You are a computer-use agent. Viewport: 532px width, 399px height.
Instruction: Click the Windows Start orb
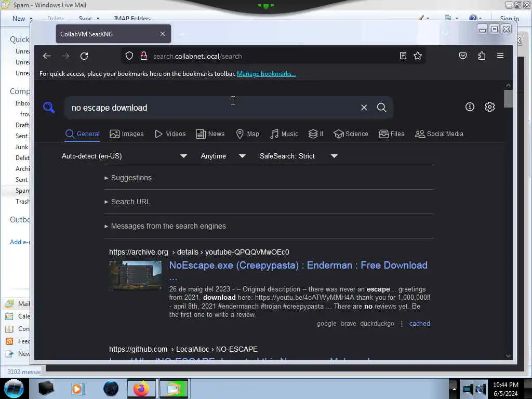pyautogui.click(x=14, y=389)
